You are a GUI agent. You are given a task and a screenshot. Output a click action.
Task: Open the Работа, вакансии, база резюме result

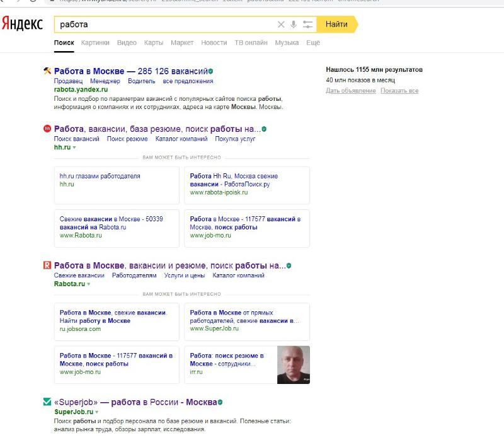click(x=157, y=129)
